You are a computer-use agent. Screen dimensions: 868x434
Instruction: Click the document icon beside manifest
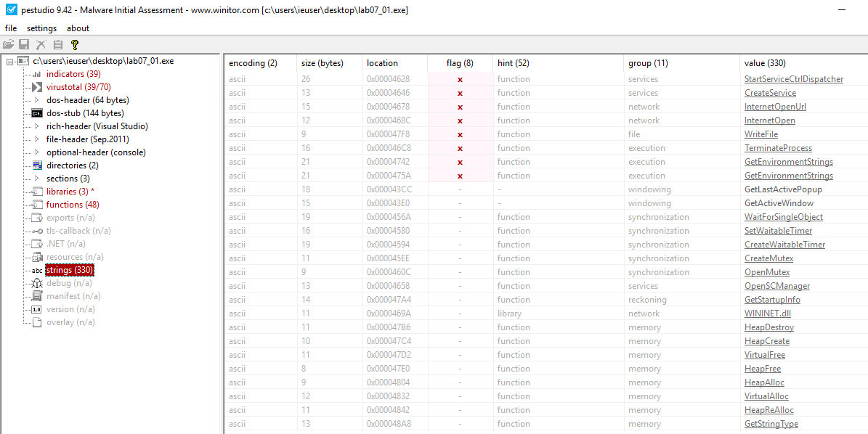click(36, 296)
